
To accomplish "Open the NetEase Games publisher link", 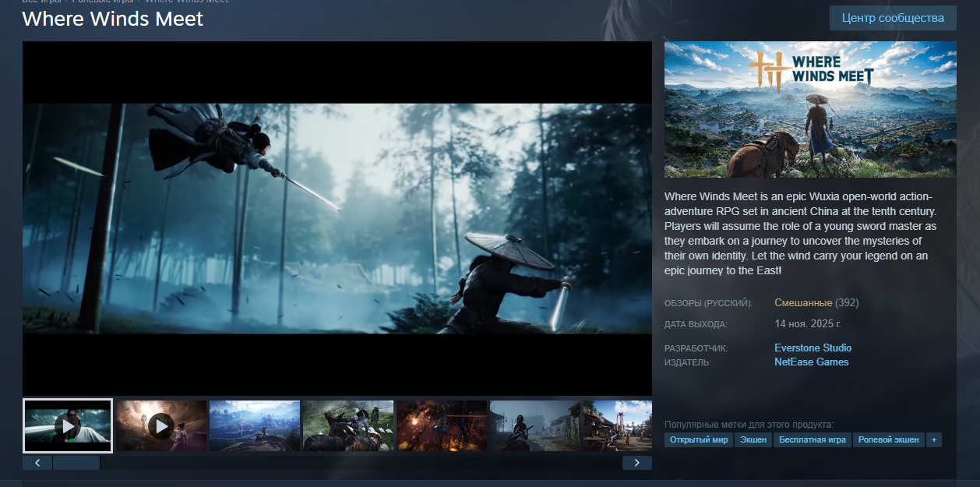I will pos(811,362).
